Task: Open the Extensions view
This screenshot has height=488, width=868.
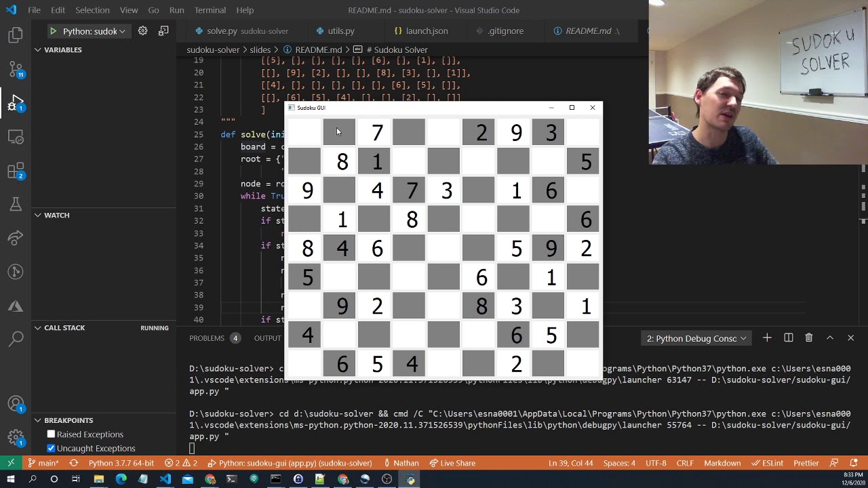Action: (16, 171)
